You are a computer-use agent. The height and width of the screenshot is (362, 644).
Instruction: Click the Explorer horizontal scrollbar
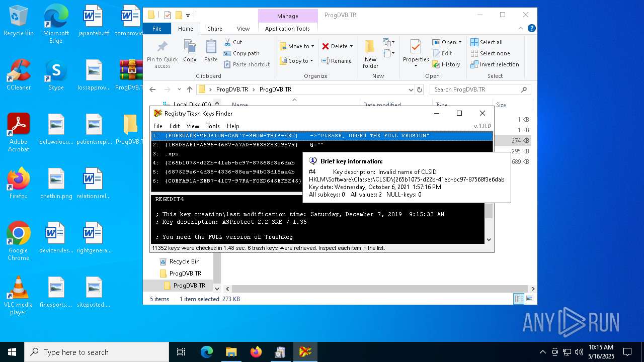[380, 289]
